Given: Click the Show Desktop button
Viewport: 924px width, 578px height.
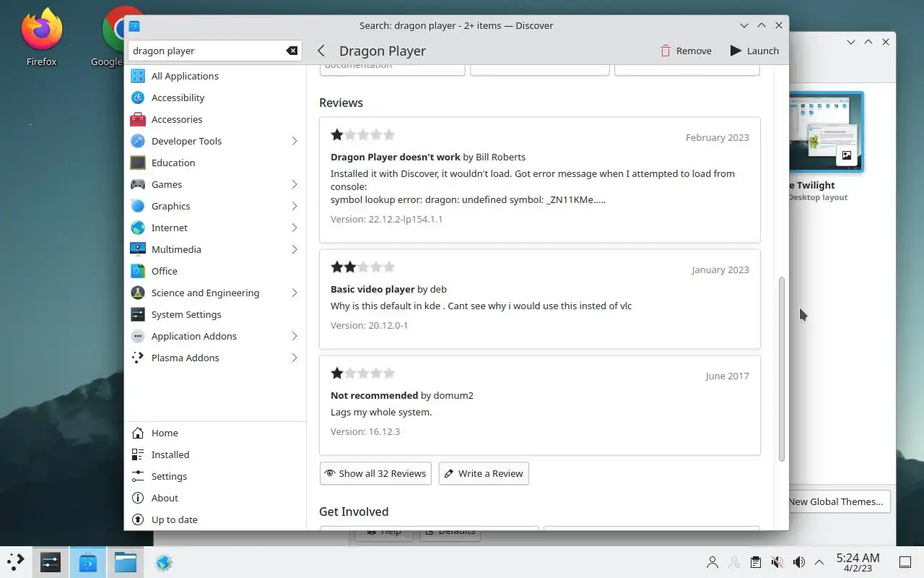Looking at the screenshot, I should coord(905,562).
